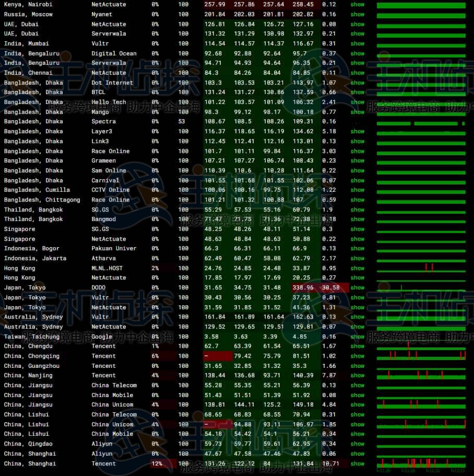This screenshot has width=474, height=476.
Task: Click show for Jiangsu China Unicom row
Action: pyautogui.click(x=357, y=404)
